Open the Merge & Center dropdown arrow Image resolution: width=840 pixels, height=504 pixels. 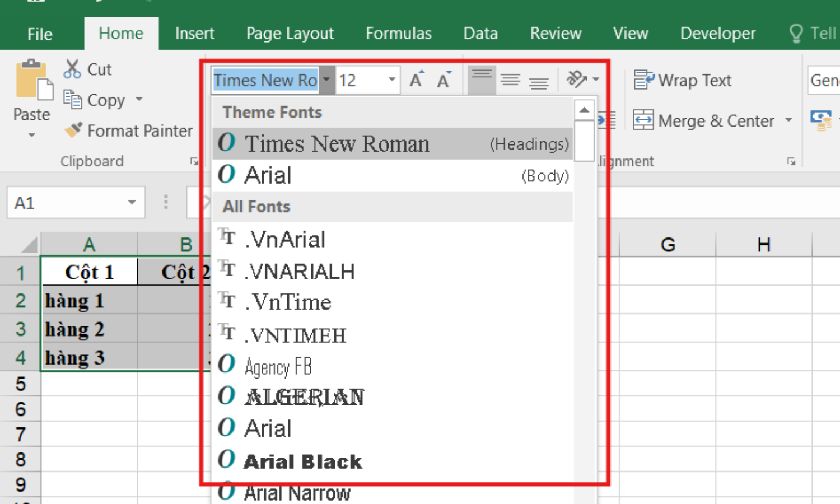(x=788, y=120)
